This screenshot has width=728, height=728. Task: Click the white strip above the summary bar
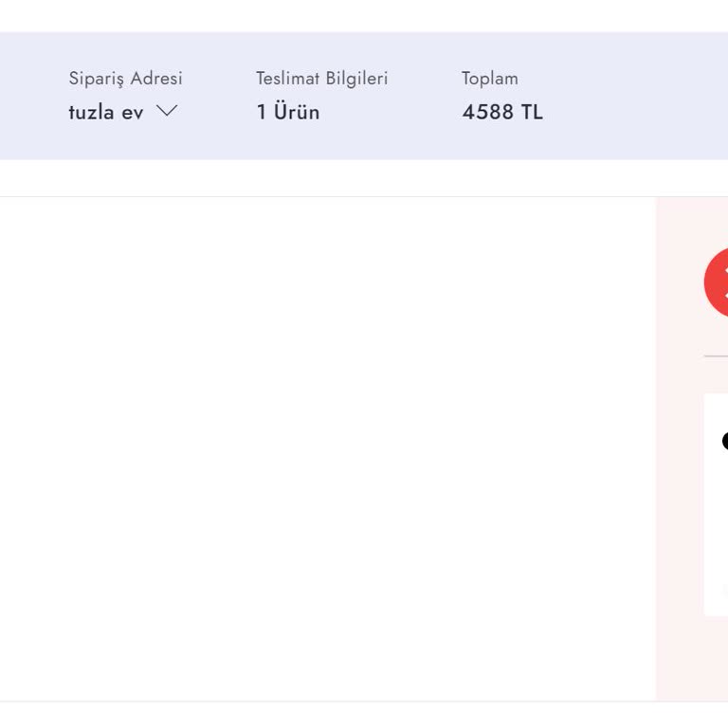pos(364,15)
